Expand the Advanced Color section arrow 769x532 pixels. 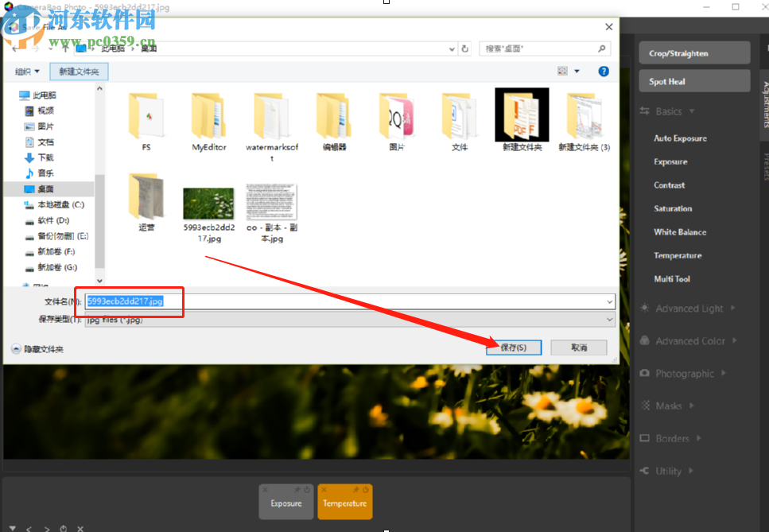(x=735, y=340)
